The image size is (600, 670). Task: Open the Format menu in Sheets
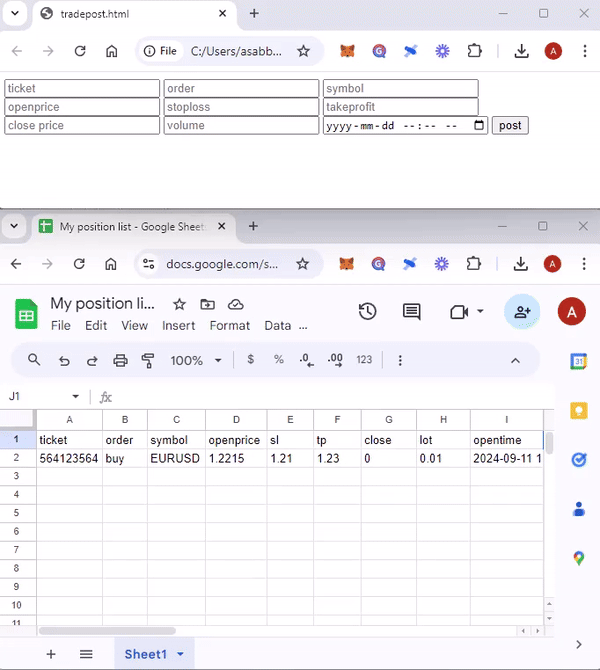(229, 326)
